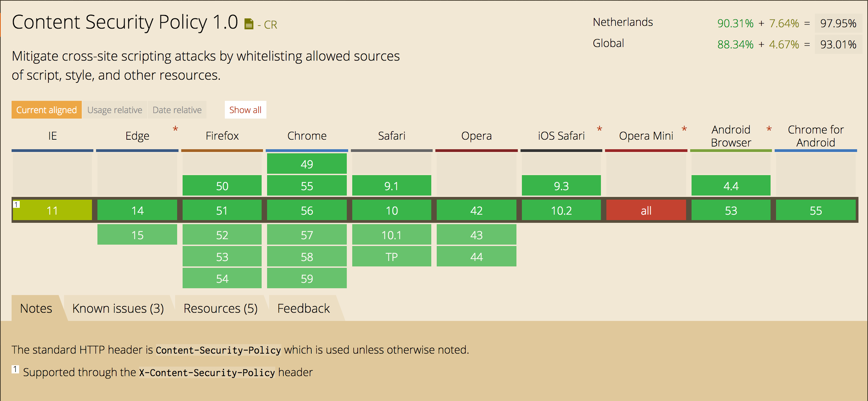This screenshot has height=401, width=868.
Task: Switch to Usage relative view
Action: click(115, 110)
